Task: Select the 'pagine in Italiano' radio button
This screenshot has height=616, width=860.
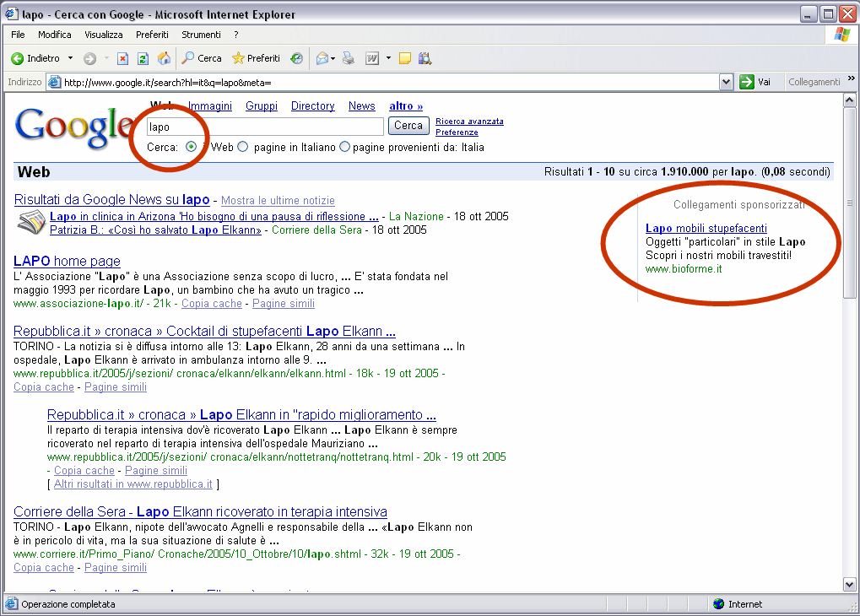Action: point(243,147)
